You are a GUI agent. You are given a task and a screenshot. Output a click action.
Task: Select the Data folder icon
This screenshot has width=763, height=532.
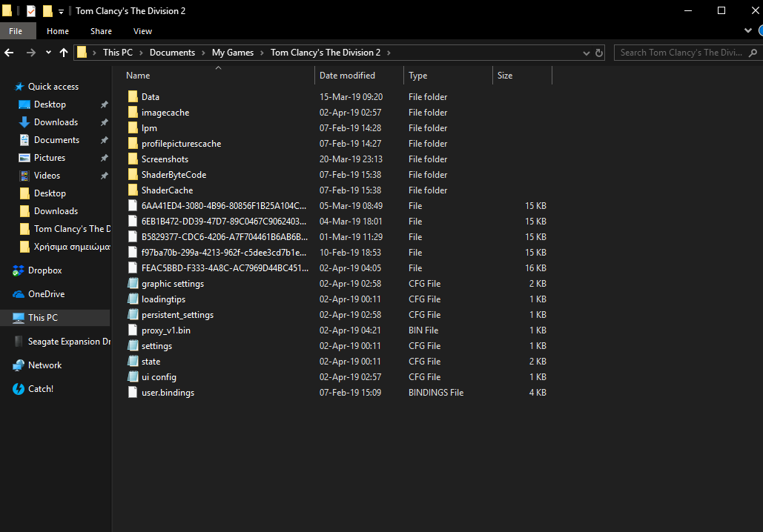tap(133, 97)
